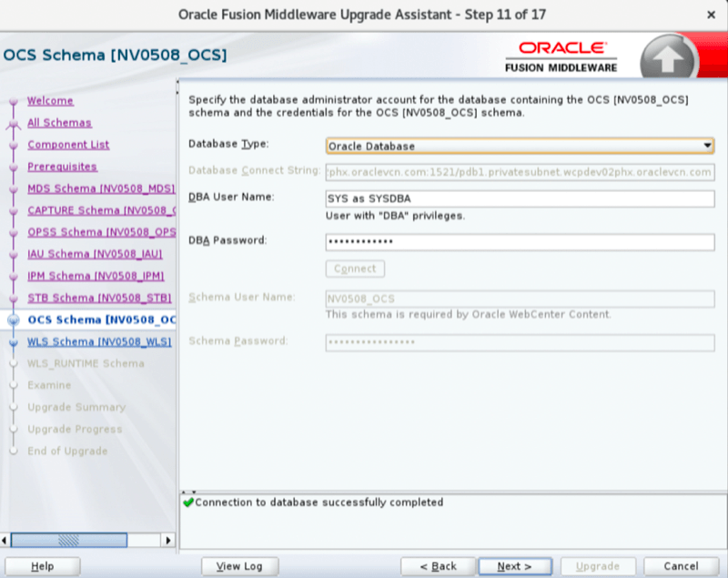Click the disabled Upgrade button
Image resolution: width=728 pixels, height=578 pixels.
point(598,566)
